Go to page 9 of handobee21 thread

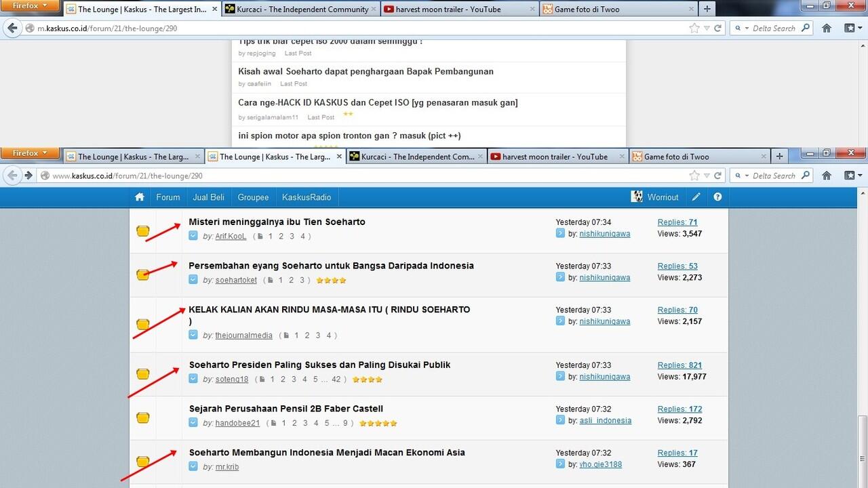coord(345,424)
